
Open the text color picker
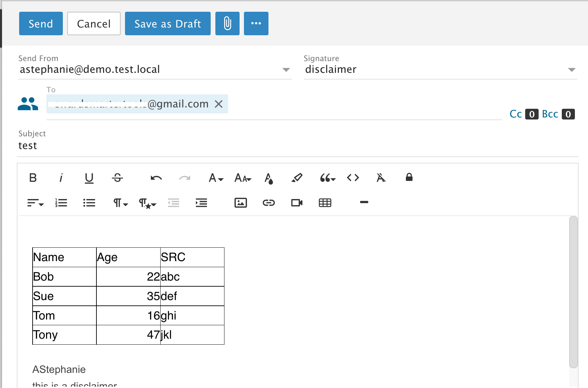pos(268,178)
